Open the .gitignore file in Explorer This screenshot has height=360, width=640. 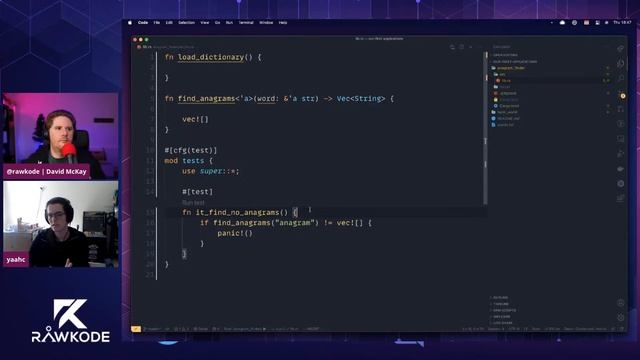click(x=508, y=93)
